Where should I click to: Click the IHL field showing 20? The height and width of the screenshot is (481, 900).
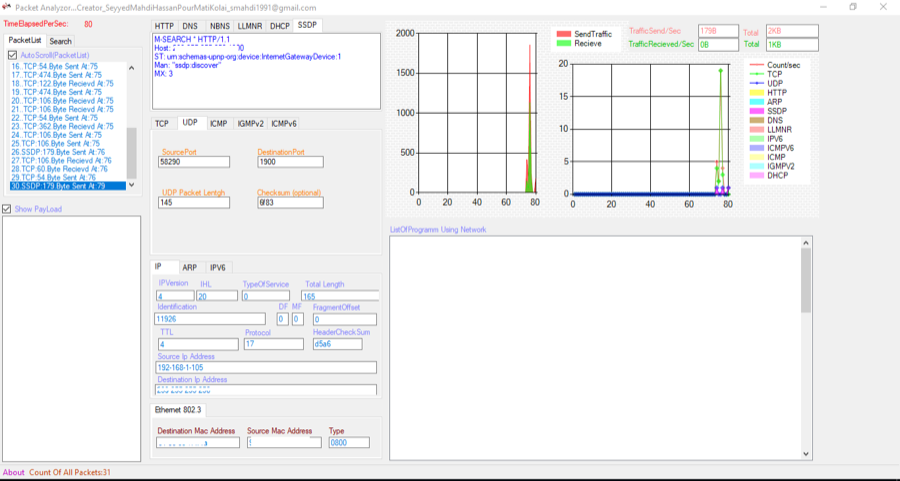217,296
